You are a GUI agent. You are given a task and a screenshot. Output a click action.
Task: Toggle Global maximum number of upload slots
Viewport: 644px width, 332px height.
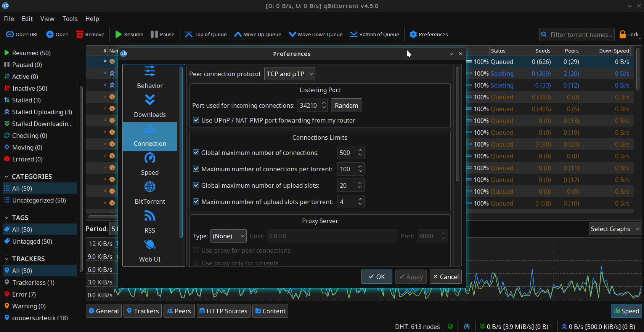196,185
